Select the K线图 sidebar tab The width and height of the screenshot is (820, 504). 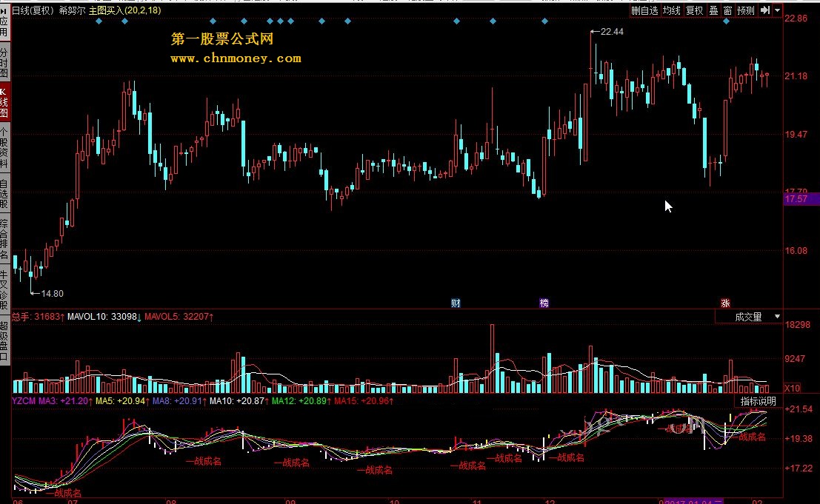coord(4,102)
